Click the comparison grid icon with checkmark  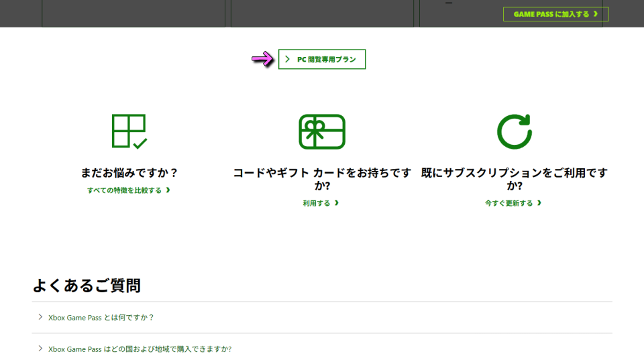(x=129, y=131)
